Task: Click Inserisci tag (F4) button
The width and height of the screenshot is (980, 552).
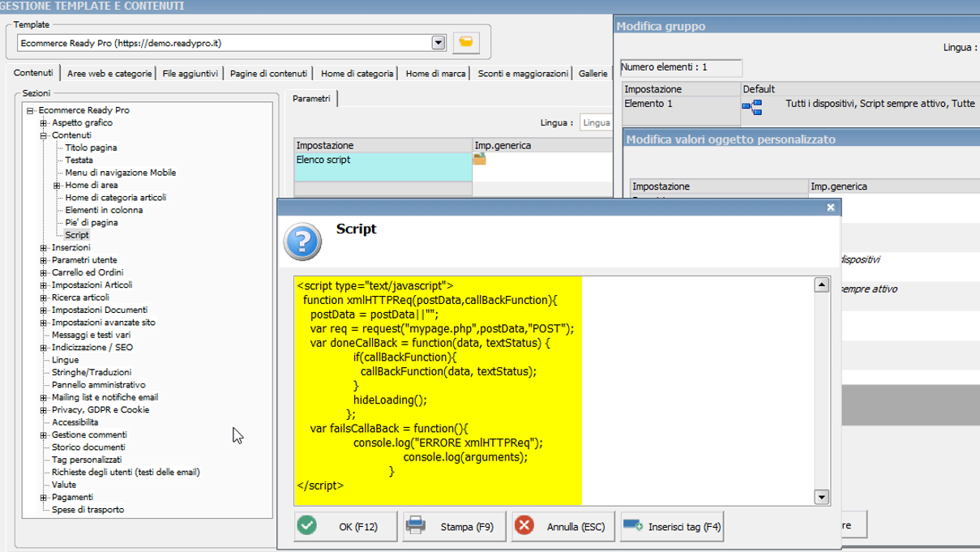Action: [x=672, y=526]
